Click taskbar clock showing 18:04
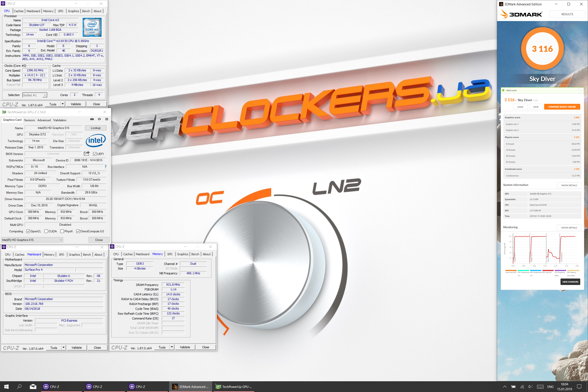The width and height of the screenshot is (588, 392). tap(565, 386)
